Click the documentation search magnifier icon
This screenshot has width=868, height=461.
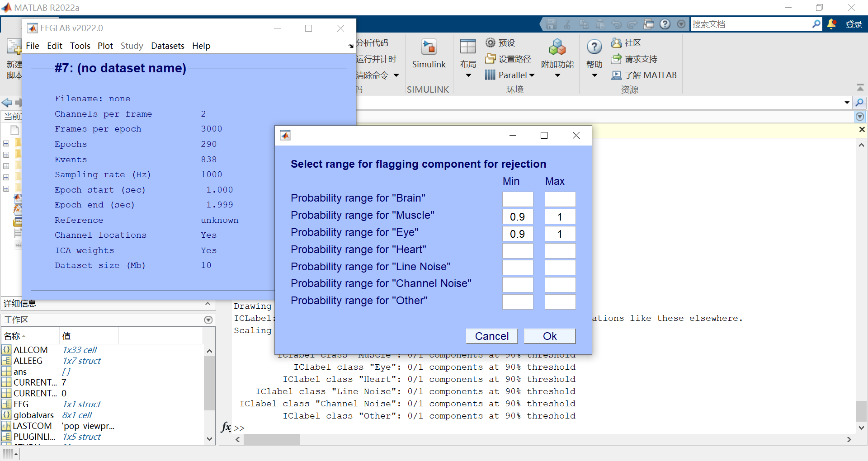click(x=816, y=24)
